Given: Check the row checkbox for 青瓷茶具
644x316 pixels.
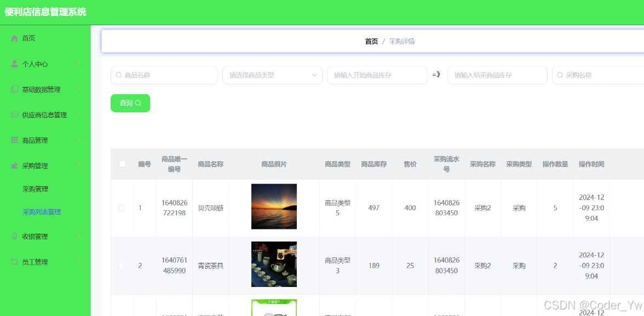Looking at the screenshot, I should 121,266.
